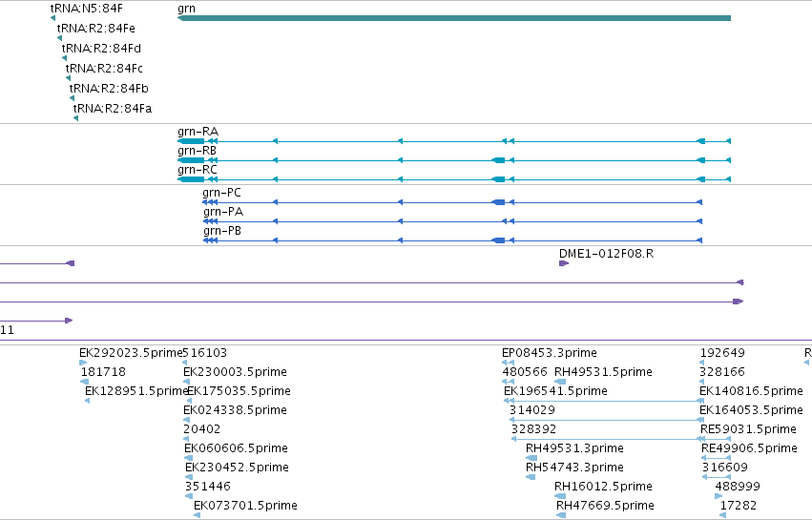The height and width of the screenshot is (520, 812).
Task: Open the EST numbered 20402
Action: pyautogui.click(x=202, y=429)
